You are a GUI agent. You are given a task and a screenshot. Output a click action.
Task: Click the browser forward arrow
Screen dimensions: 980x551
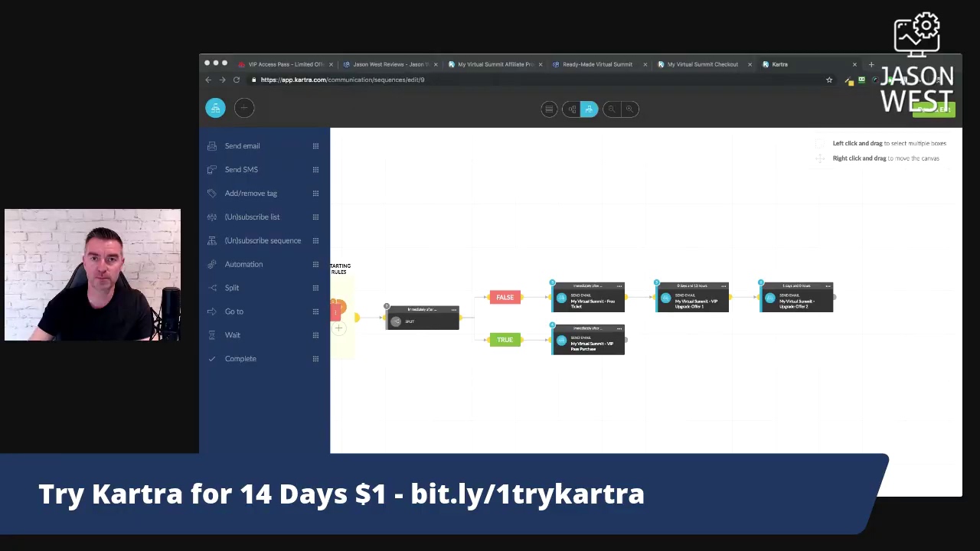(x=222, y=80)
